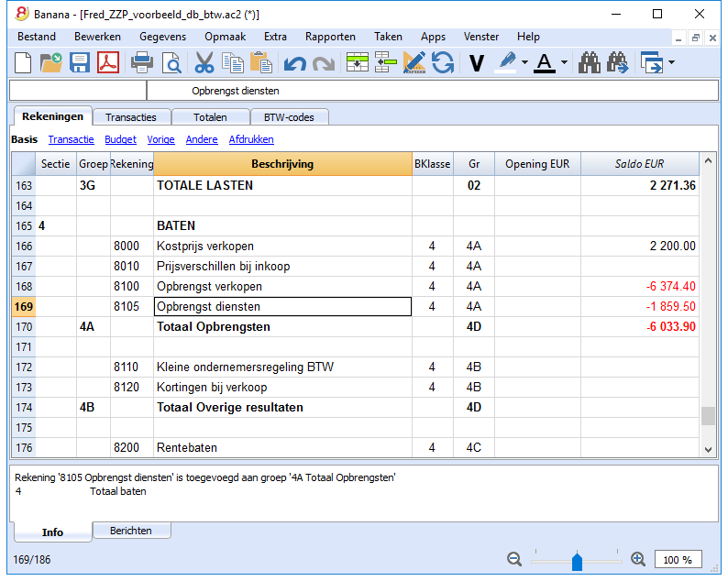Apply the highlight marker tool

[506, 62]
